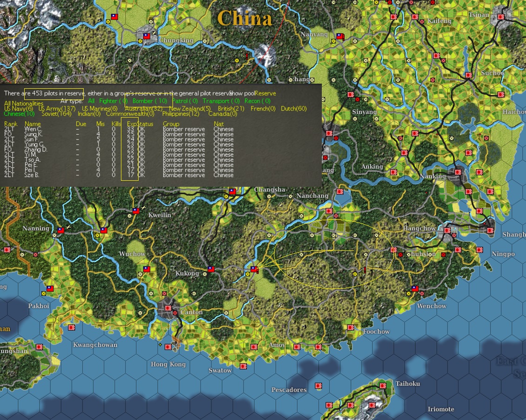Show Soviet(164) pilots

pos(56,114)
